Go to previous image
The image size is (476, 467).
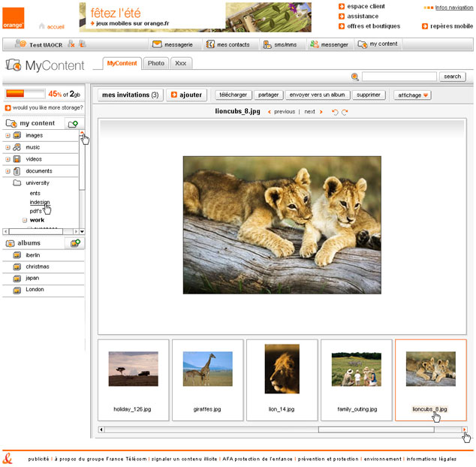tap(282, 112)
